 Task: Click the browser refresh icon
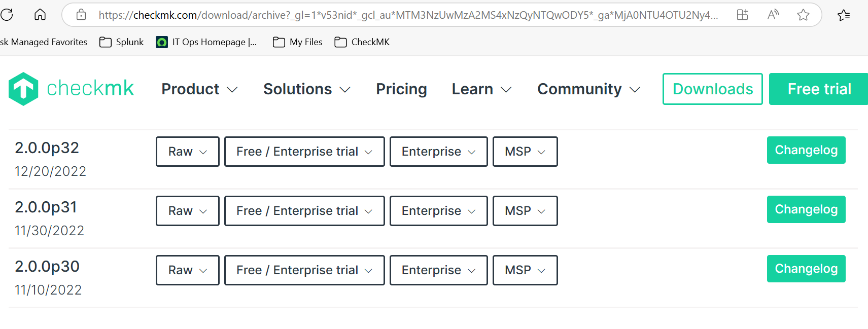(x=7, y=15)
